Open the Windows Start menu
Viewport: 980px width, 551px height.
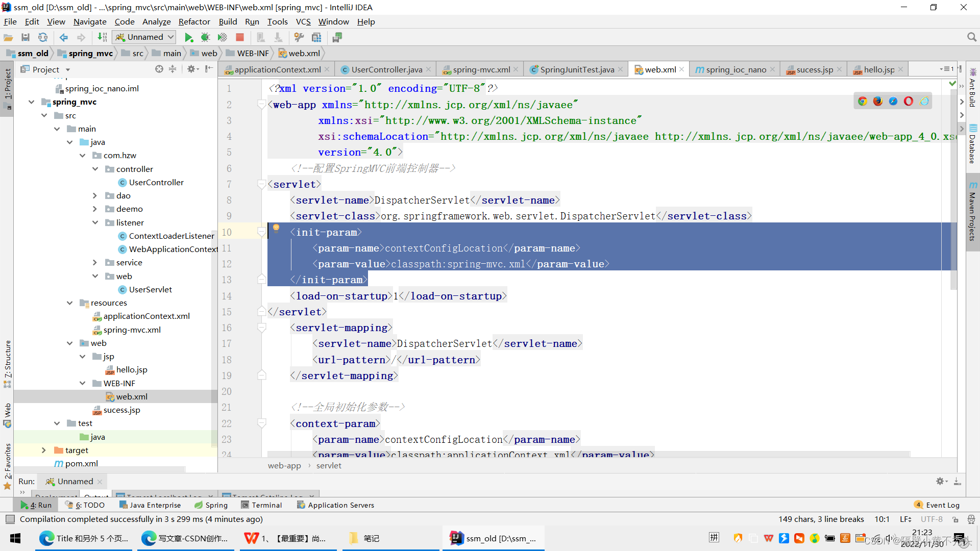[x=15, y=538]
